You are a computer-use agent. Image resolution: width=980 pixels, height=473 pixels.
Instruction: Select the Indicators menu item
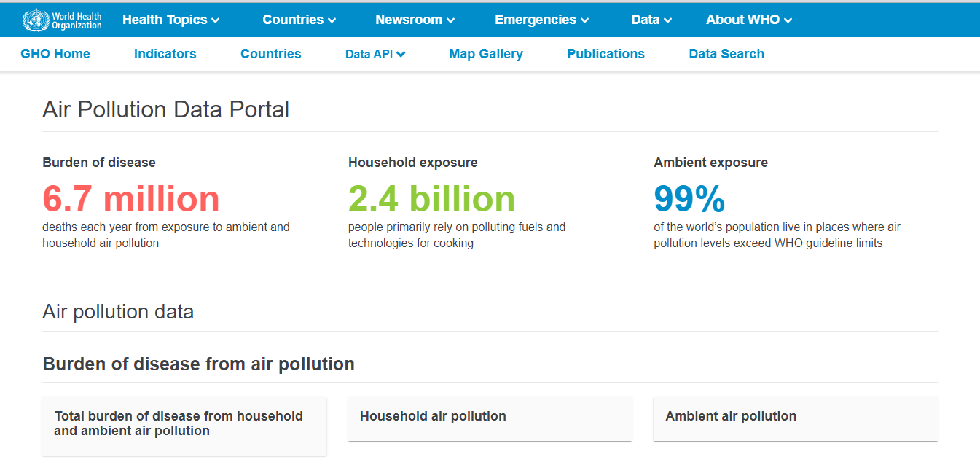165,53
